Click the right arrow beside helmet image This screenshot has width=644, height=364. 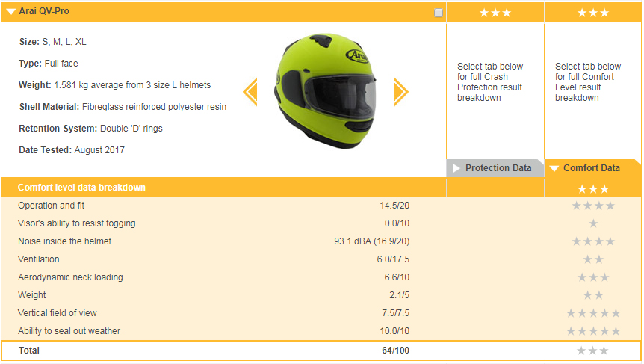400,92
